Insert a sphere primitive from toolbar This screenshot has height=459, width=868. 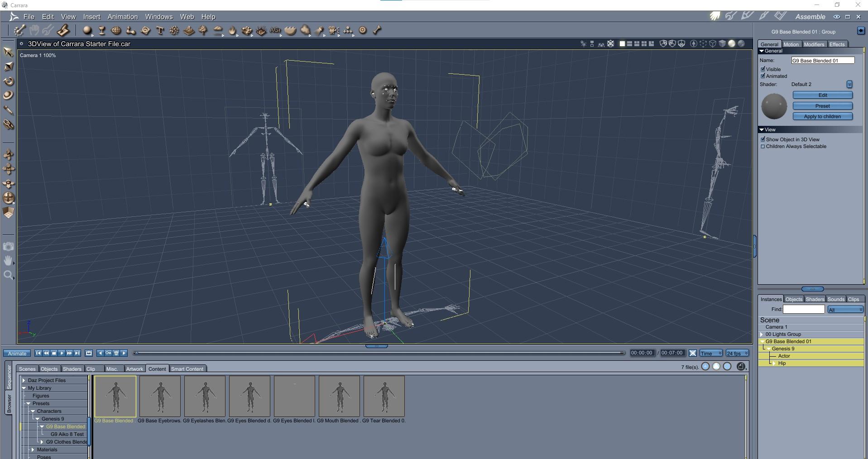point(87,30)
